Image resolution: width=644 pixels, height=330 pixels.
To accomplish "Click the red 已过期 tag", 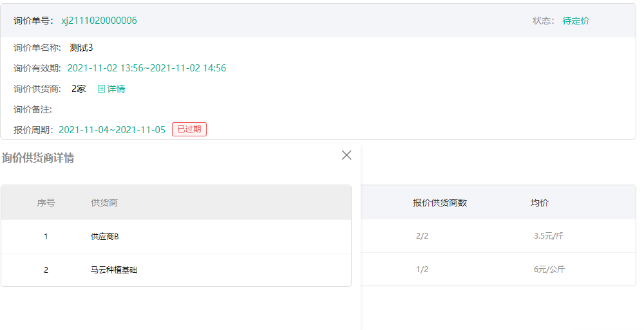I will [189, 129].
